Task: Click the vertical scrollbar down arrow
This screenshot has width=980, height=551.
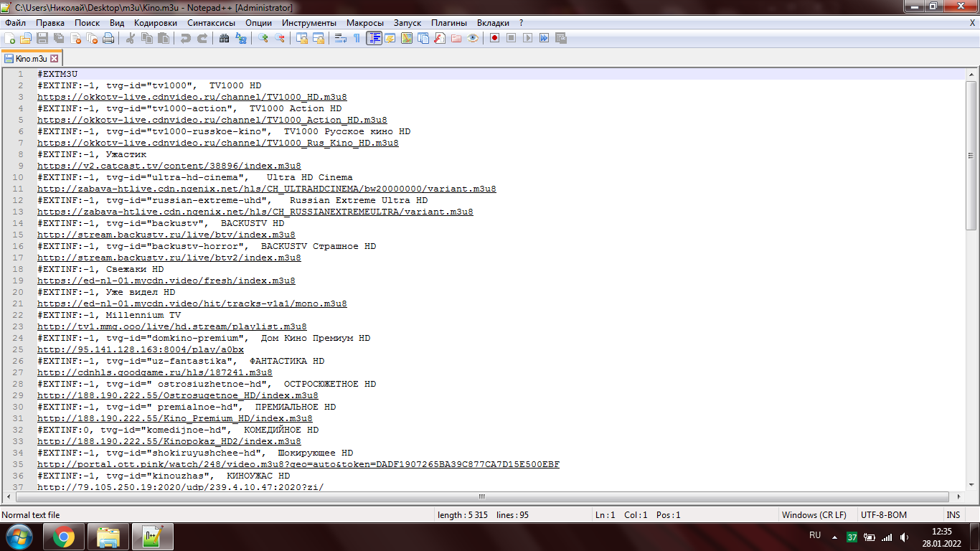Action: (971, 484)
